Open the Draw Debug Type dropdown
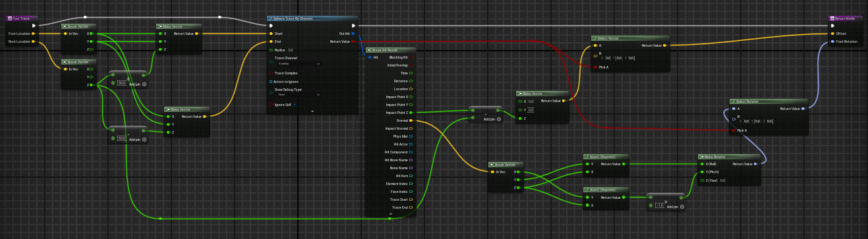The height and width of the screenshot is (239, 868). 299,95
